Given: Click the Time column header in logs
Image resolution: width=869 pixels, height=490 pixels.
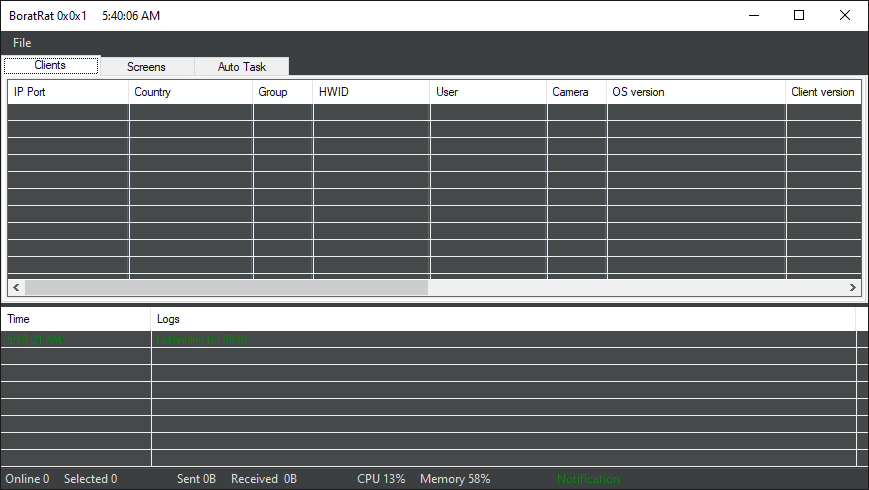Looking at the screenshot, I should (x=75, y=319).
